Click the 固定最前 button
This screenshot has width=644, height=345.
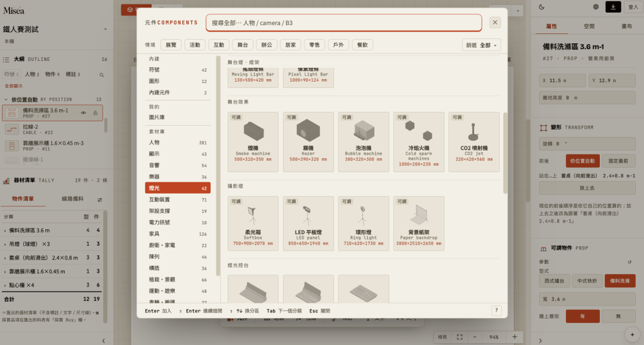coord(618,161)
